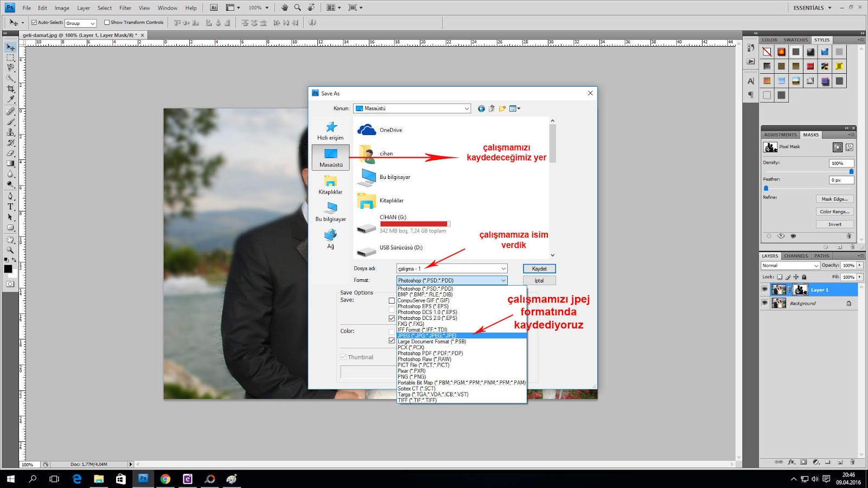Add layer mask from Layers panel bottom
Viewport: 868px width, 488px height.
803,462
